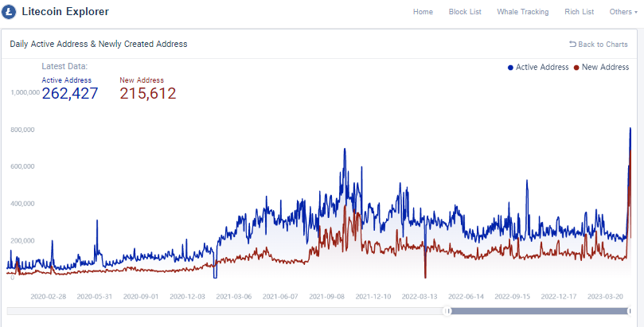Click the 2021-09-08 date label on the axis
The height and width of the screenshot is (327, 644).
coord(329,296)
